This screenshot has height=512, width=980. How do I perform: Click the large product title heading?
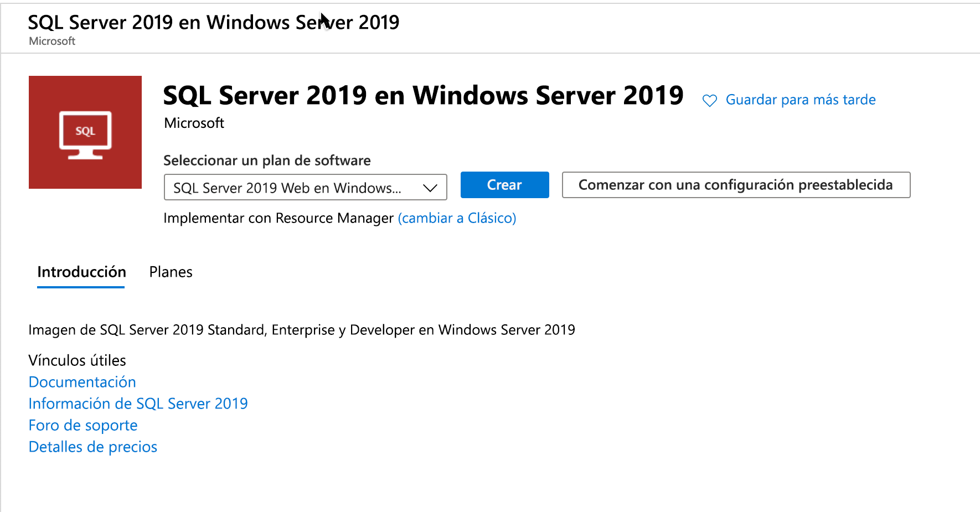[x=423, y=95]
